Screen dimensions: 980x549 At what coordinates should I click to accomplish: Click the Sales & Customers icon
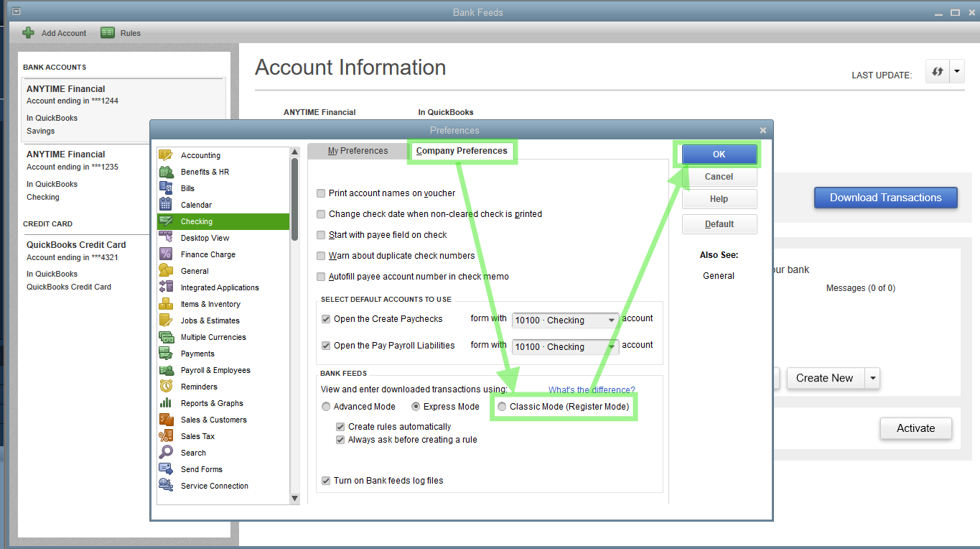166,420
